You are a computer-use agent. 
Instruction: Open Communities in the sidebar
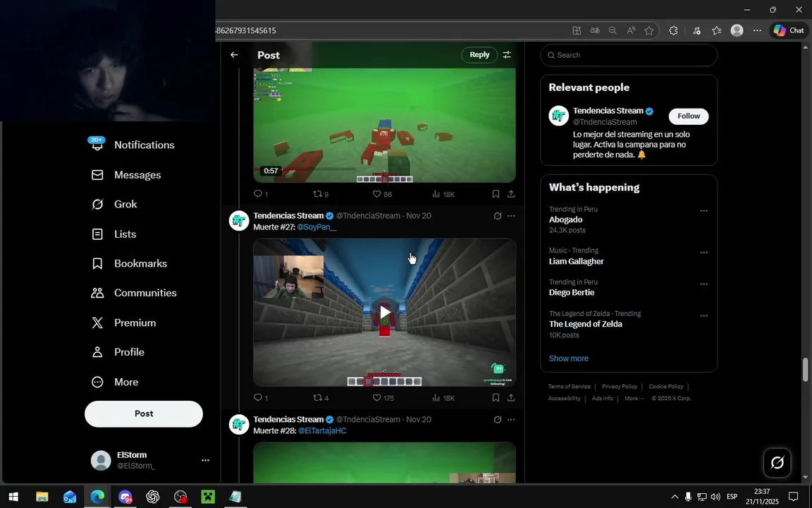click(134, 293)
